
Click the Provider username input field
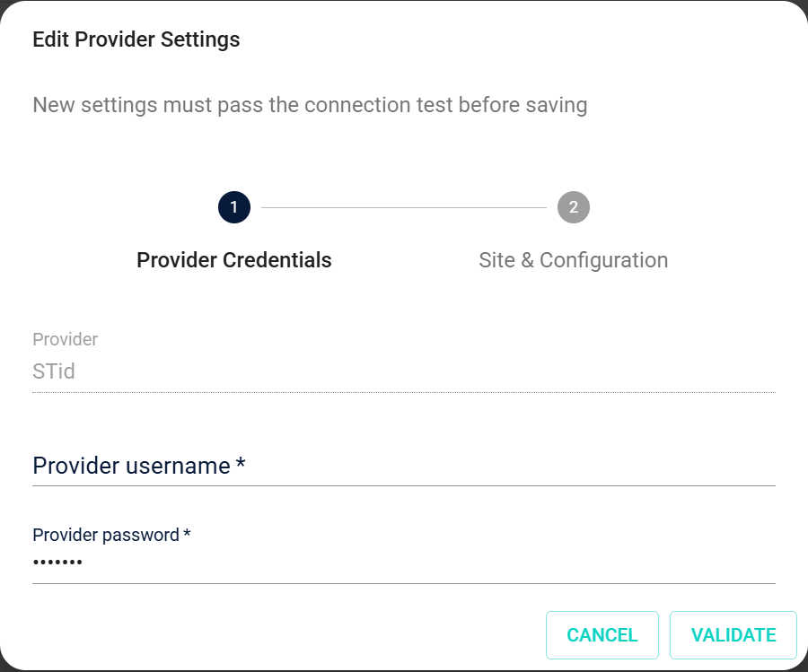point(404,467)
